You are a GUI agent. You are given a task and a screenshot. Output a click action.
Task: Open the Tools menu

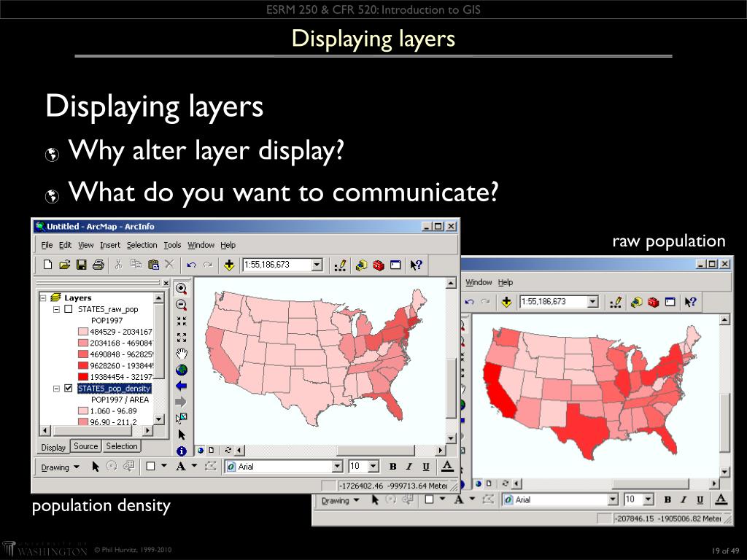point(172,245)
